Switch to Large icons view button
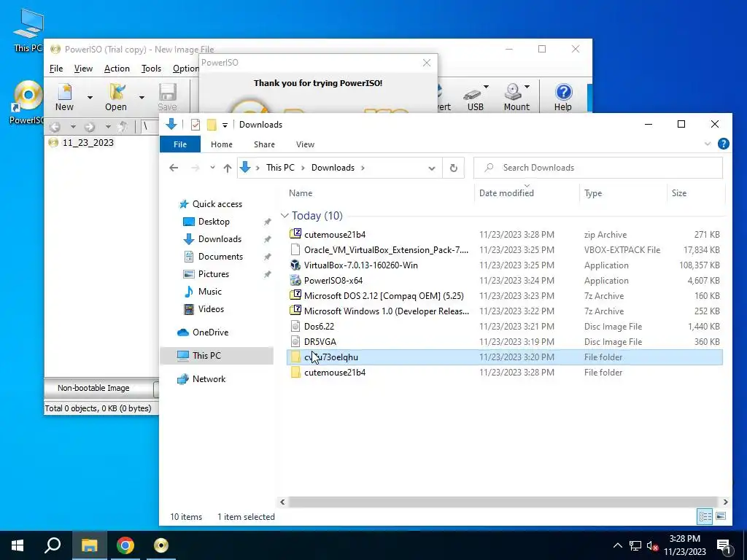 tap(721, 516)
